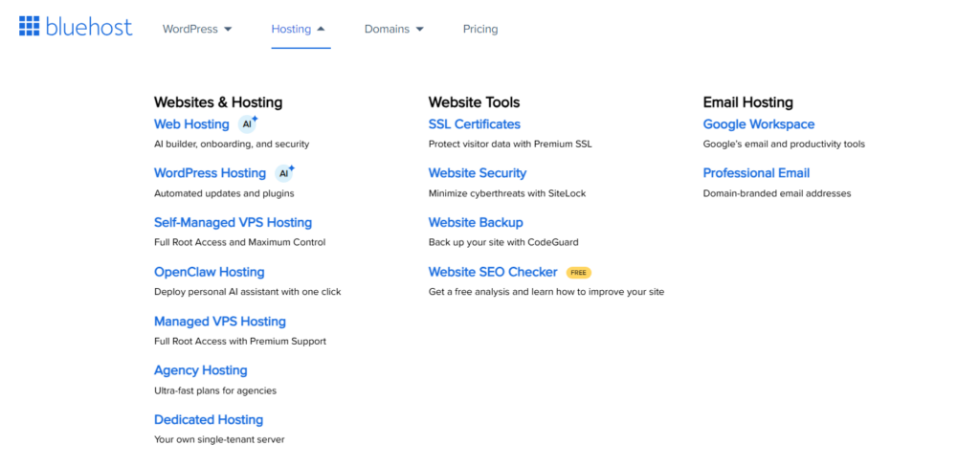Click 'Back up your site with CodeGuard'
This screenshot has width=980, height=468.
point(503,242)
